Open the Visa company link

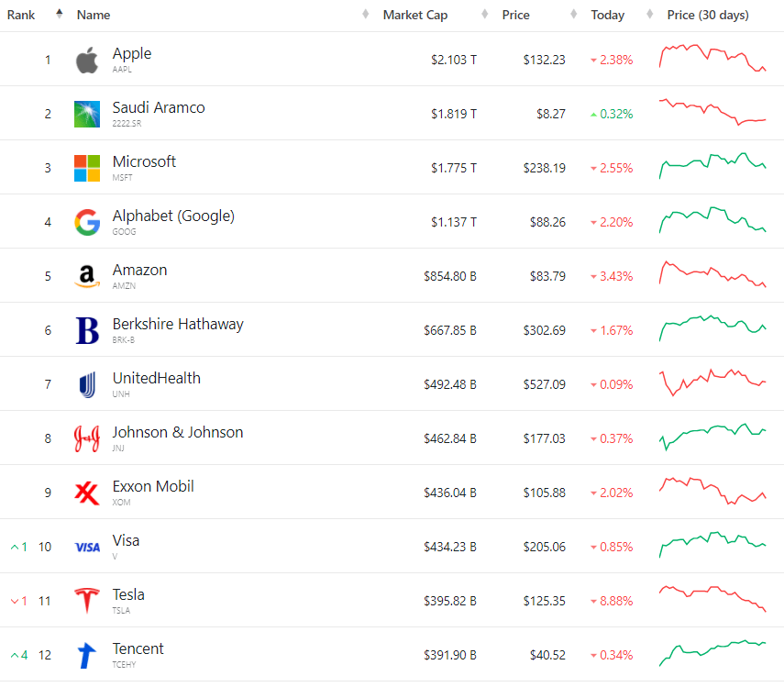[x=126, y=540]
